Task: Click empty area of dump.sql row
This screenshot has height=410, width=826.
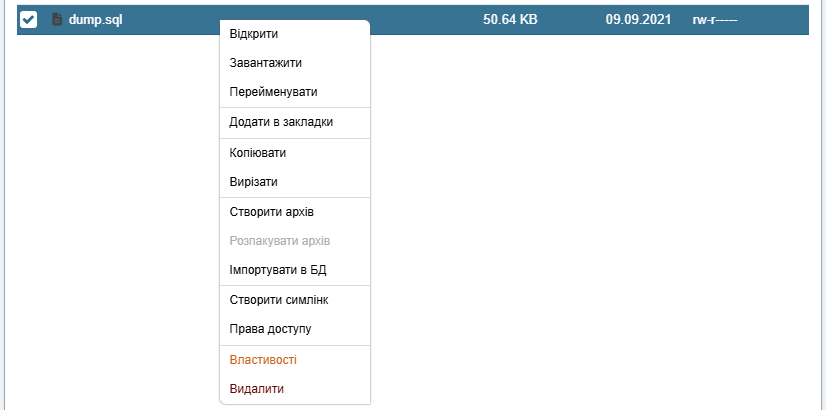Action: (x=420, y=20)
